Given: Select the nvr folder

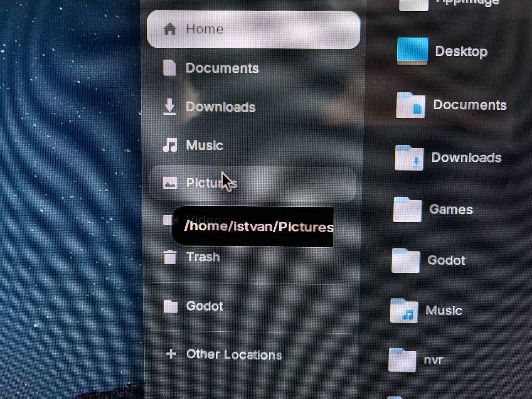Looking at the screenshot, I should [x=416, y=360].
